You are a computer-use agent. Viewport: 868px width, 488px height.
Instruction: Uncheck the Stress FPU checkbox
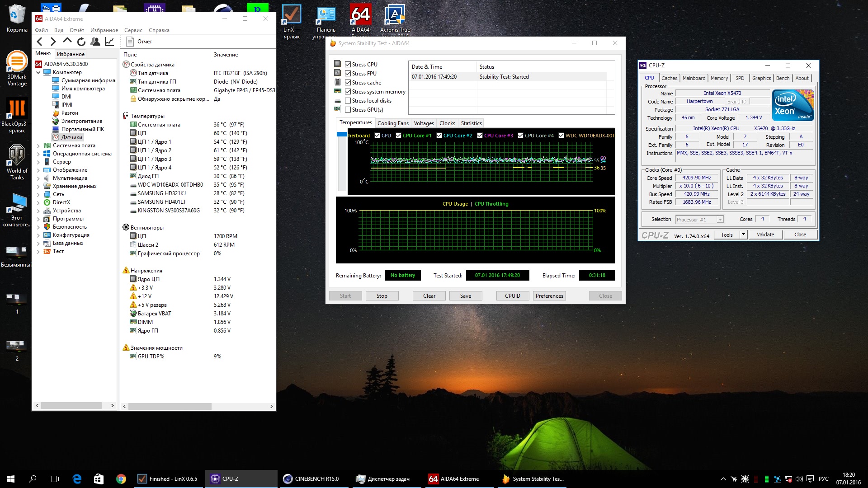[x=348, y=74]
